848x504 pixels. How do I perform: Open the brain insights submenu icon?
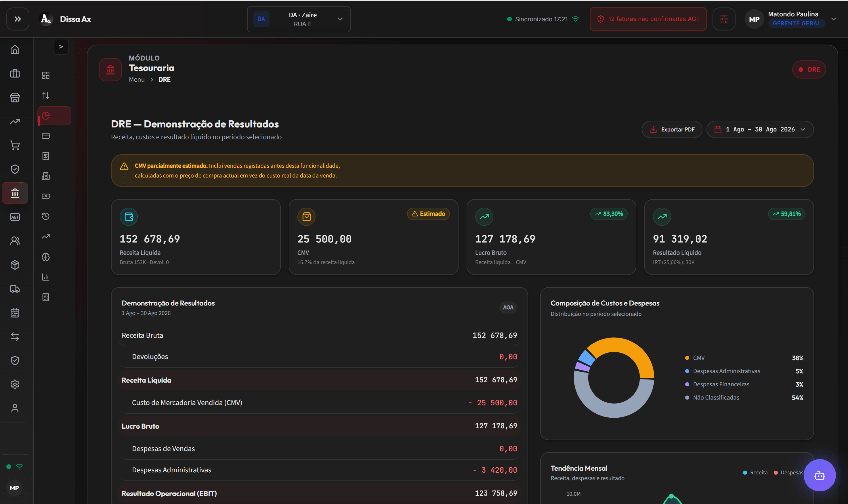tap(45, 257)
